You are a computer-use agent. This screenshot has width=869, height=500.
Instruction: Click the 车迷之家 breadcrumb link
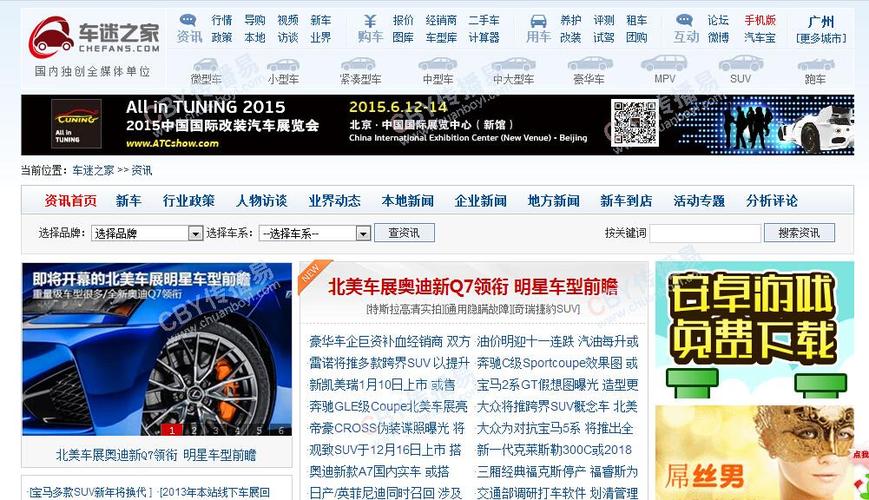pos(93,170)
